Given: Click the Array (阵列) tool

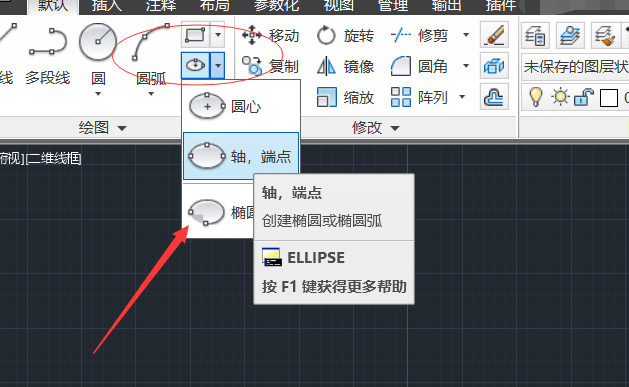Looking at the screenshot, I should click(x=420, y=97).
